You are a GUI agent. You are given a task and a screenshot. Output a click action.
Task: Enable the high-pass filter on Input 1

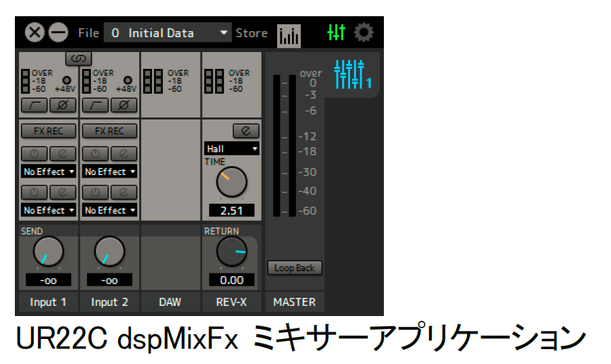34,105
